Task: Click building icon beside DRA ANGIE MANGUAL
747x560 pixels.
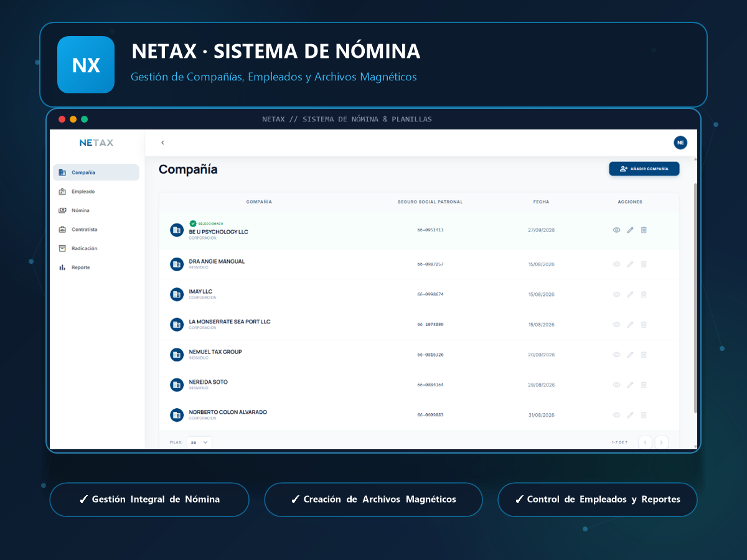Action: [177, 264]
